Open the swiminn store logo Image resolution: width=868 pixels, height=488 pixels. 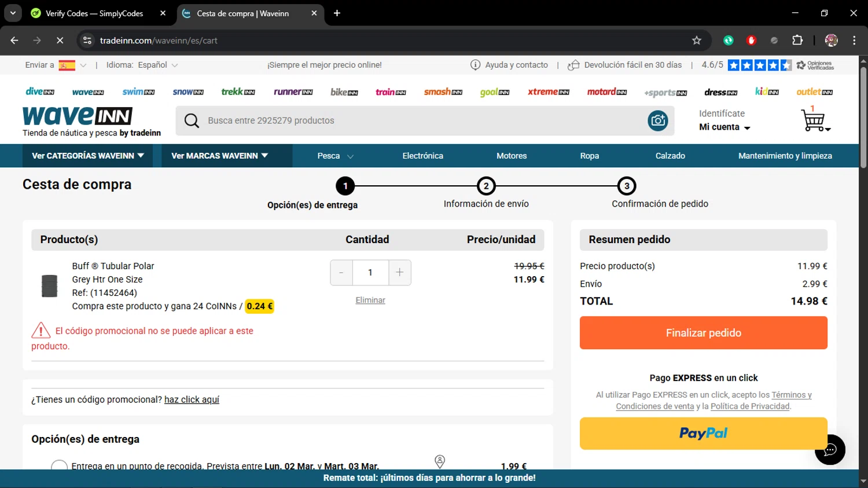138,91
